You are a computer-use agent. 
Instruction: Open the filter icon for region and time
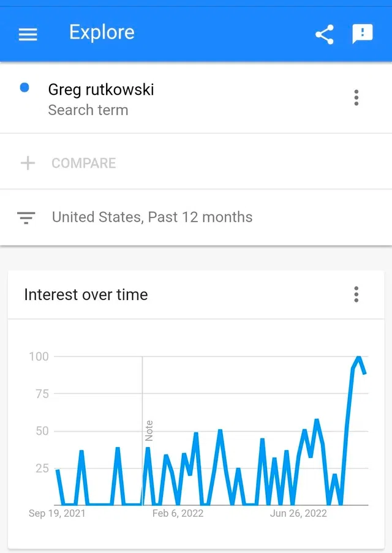(x=26, y=217)
